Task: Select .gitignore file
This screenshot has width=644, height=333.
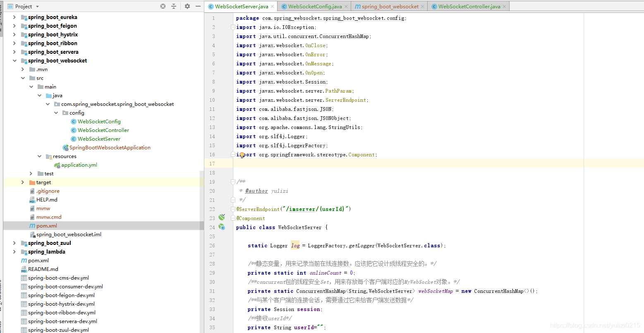Action: 48,191
